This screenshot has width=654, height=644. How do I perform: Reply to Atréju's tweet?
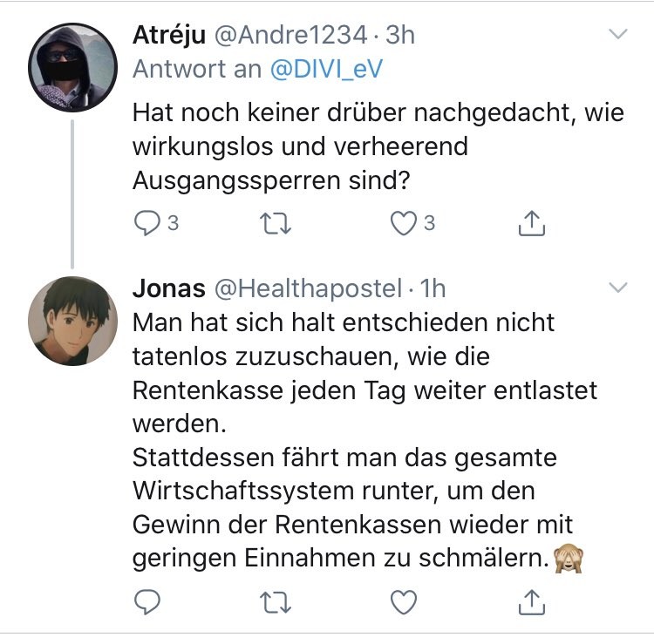(x=146, y=224)
